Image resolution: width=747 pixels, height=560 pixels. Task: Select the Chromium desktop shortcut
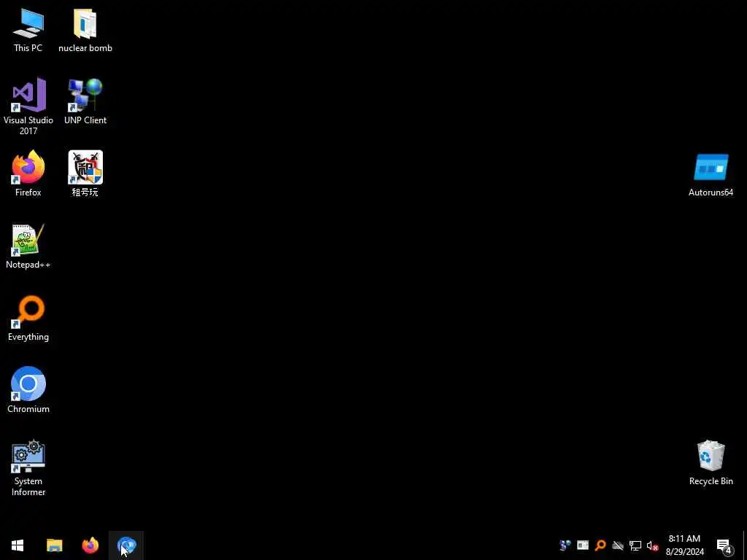tap(28, 390)
